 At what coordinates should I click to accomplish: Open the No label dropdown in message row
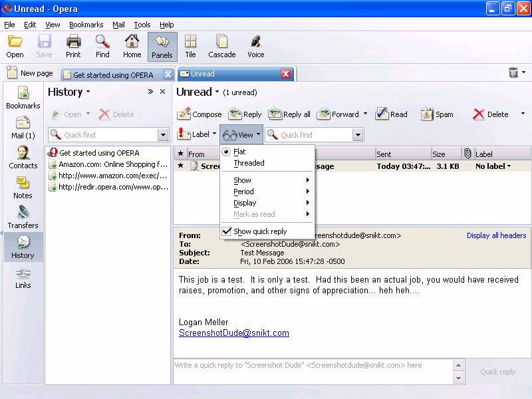coord(493,166)
